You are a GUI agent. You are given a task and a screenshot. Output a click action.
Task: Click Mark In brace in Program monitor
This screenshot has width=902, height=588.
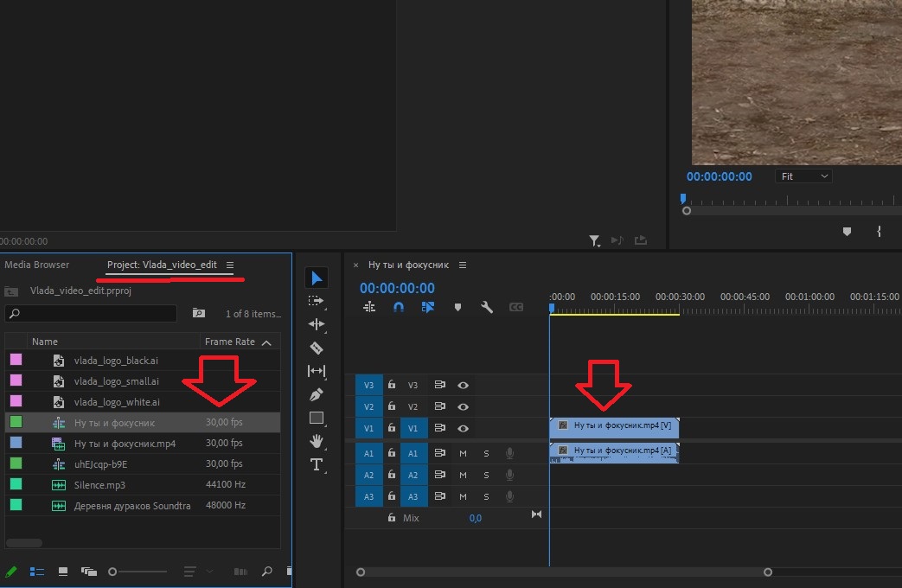pos(879,231)
